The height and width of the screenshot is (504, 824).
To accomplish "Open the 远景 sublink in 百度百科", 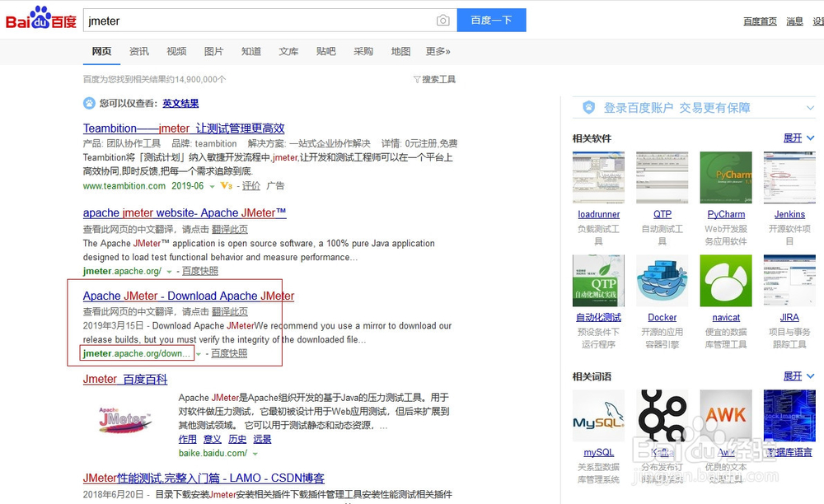I will point(262,439).
